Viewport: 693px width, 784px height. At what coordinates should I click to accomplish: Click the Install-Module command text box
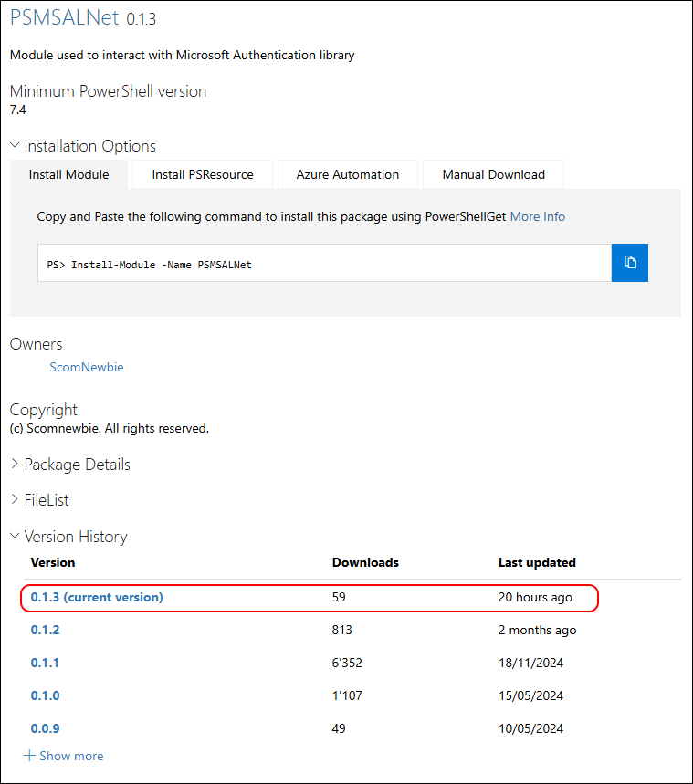pos(324,264)
